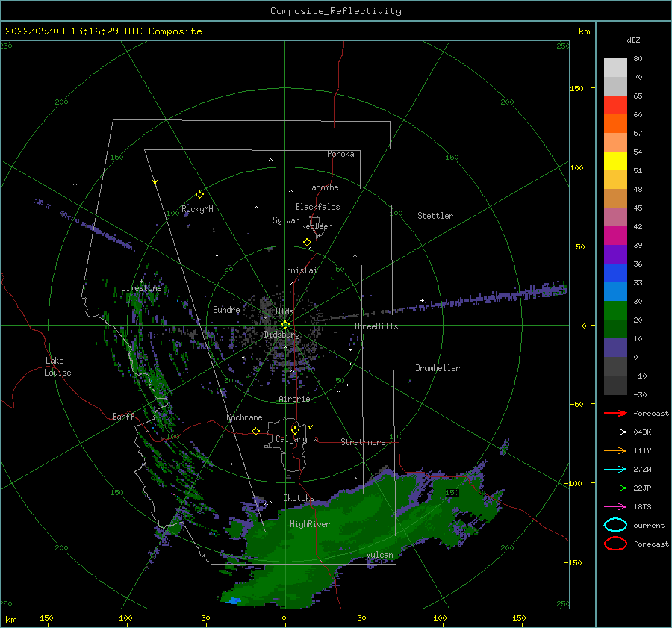Image resolution: width=672 pixels, height=628 pixels.
Task: Click the Cochrane town label
Action: point(244,417)
